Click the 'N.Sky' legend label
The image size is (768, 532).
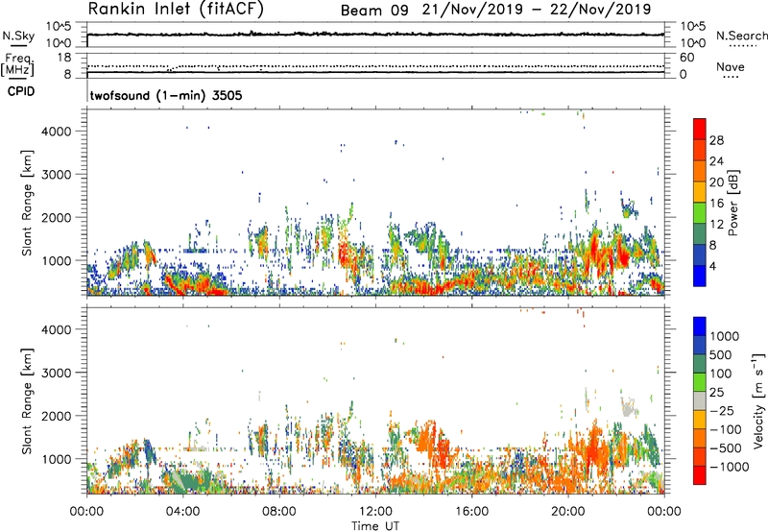pos(18,36)
